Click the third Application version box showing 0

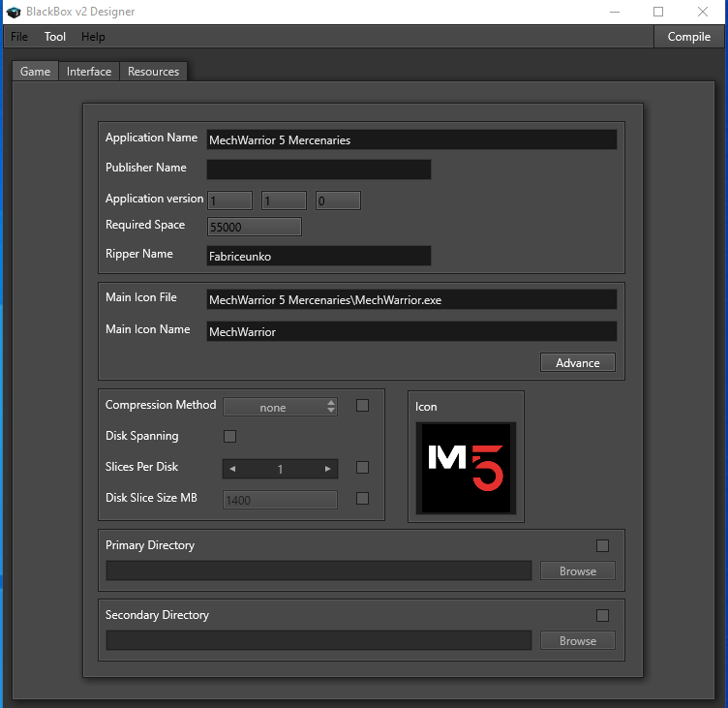(x=338, y=200)
